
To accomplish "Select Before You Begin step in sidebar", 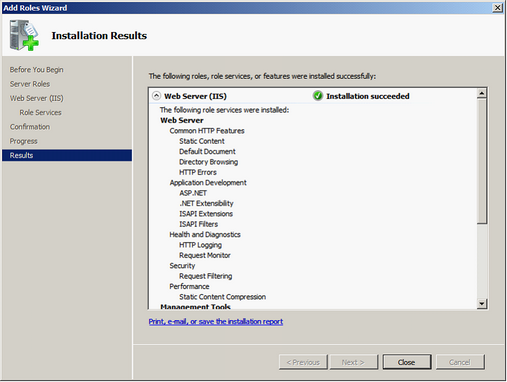I will (36, 70).
